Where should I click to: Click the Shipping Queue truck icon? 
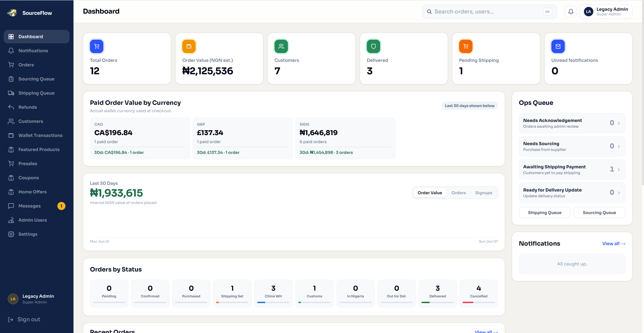tap(11, 93)
